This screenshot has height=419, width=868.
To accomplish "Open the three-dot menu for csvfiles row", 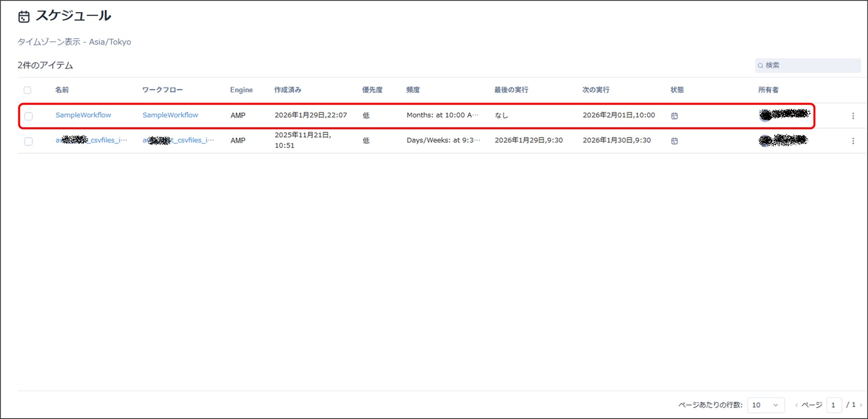I will point(853,141).
